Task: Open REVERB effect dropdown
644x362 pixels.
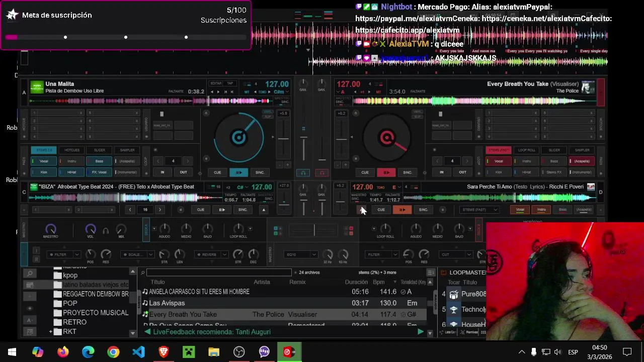Action: pos(211,254)
